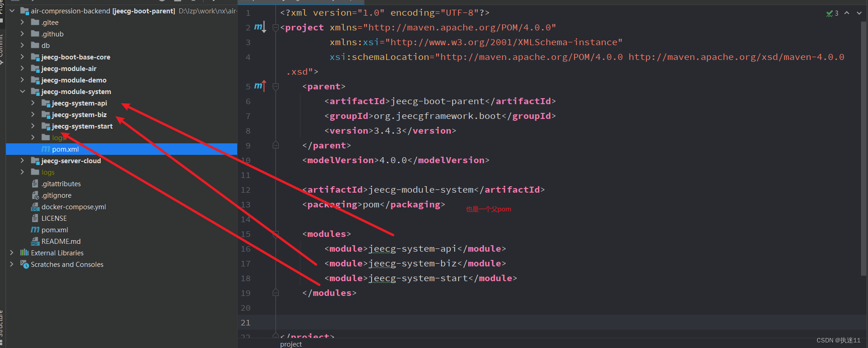
Task: Click the LICENSE file icon
Action: [x=35, y=218]
